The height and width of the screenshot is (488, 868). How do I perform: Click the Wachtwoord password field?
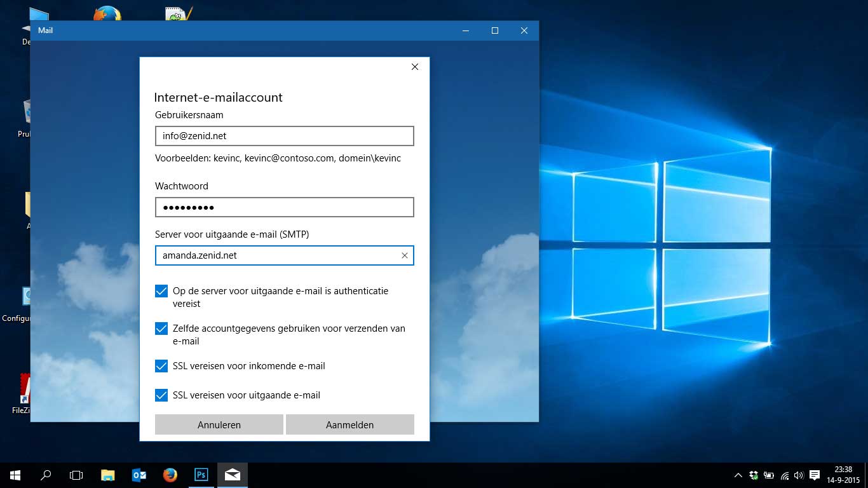pyautogui.click(x=285, y=207)
